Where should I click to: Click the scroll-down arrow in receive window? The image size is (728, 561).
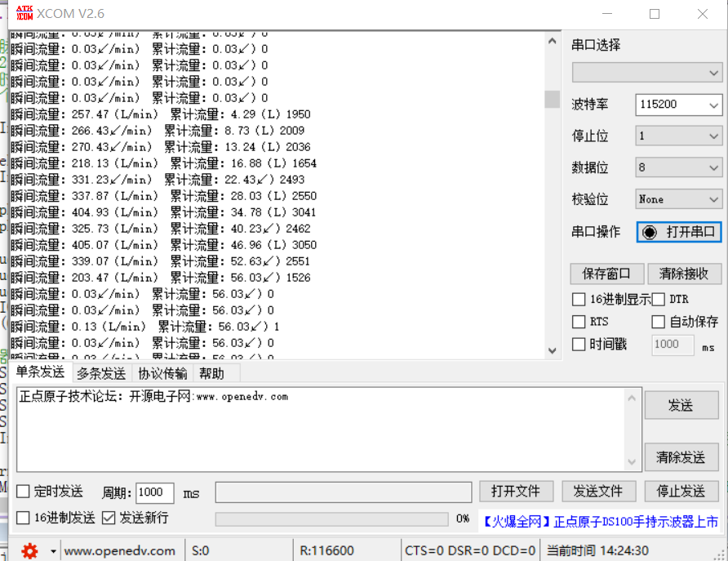click(553, 350)
